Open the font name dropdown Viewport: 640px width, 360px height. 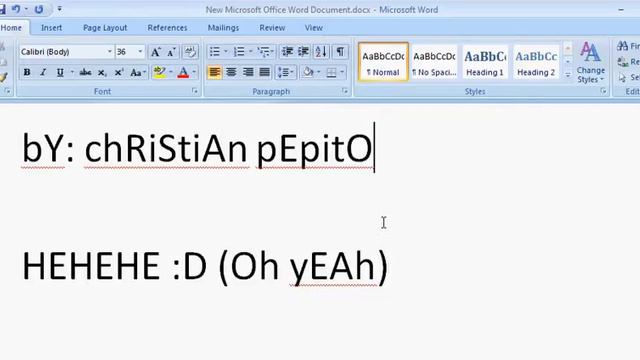[x=109, y=52]
